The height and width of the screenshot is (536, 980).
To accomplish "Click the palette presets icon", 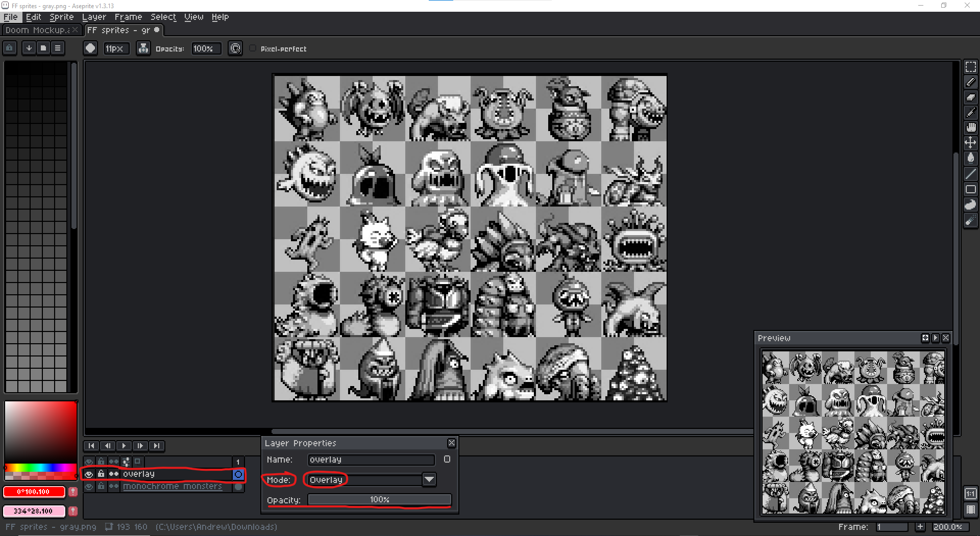I will tap(43, 48).
